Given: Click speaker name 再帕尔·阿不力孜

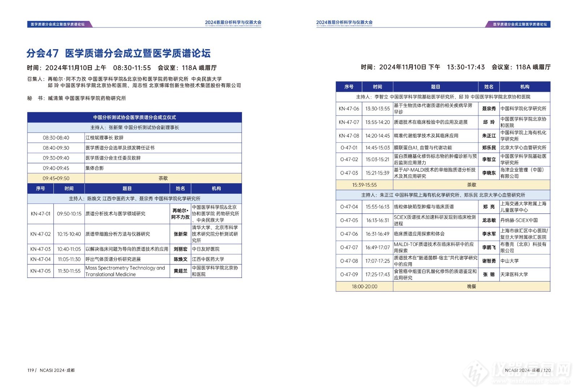Looking at the screenshot, I should tap(180, 214).
